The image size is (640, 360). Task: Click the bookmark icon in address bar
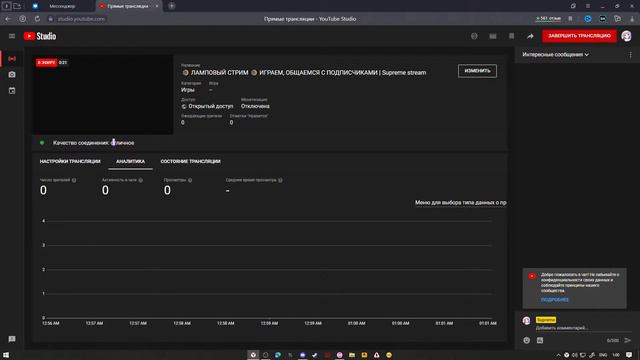point(570,19)
